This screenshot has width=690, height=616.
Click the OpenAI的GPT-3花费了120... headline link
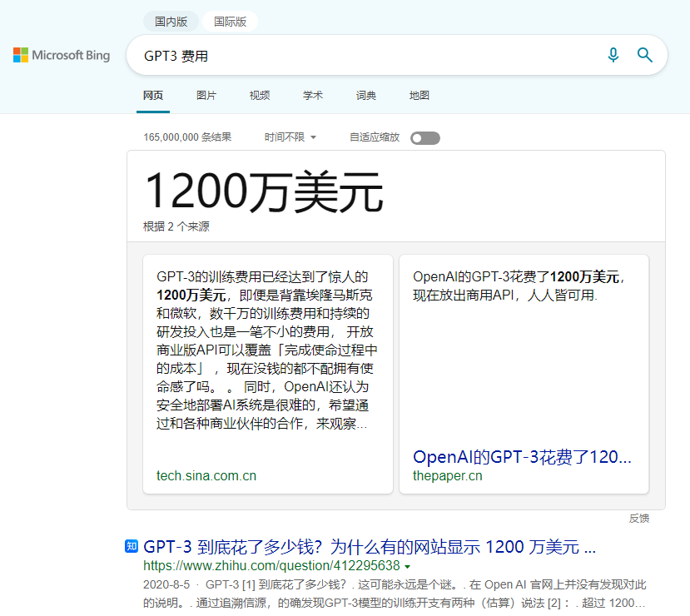(522, 457)
